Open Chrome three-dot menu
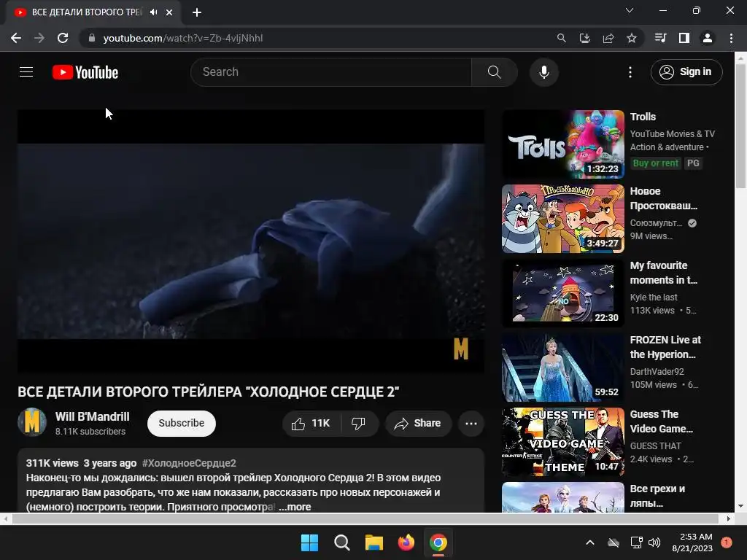747x560 pixels. click(731, 38)
